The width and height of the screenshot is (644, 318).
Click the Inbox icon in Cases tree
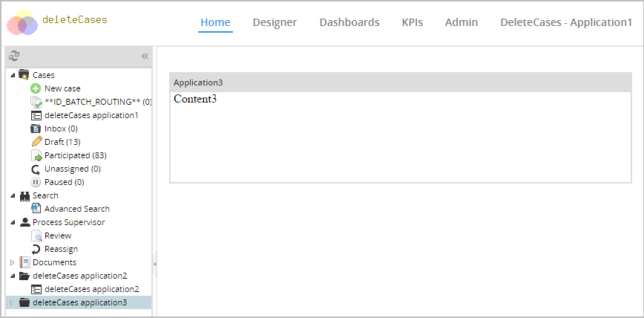coord(36,129)
